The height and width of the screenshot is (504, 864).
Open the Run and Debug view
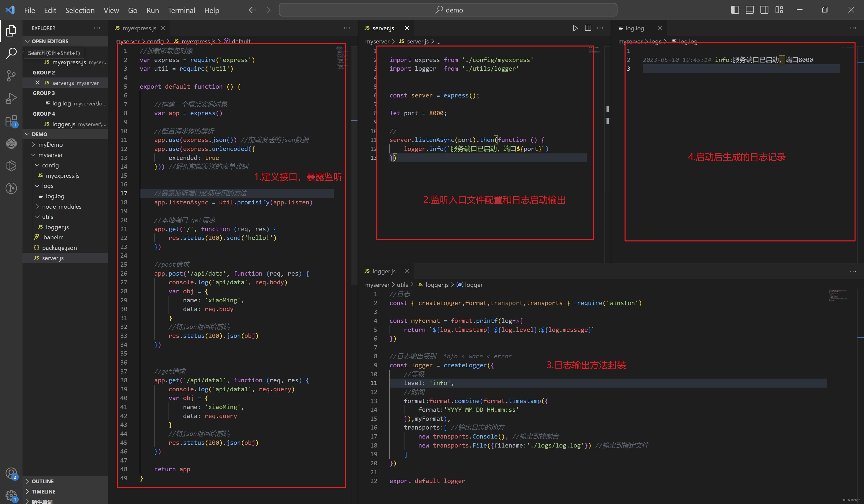(x=11, y=98)
